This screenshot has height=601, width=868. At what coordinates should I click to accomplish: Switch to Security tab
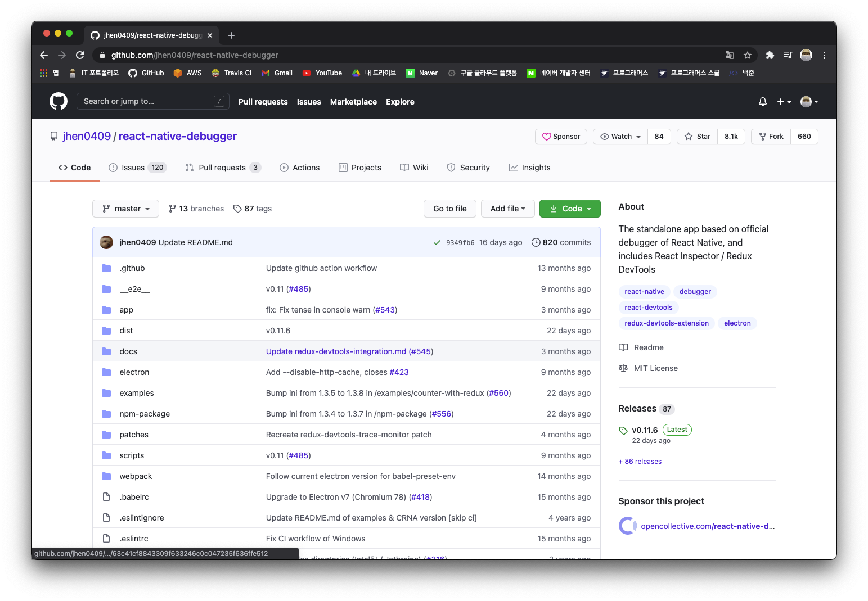tap(469, 168)
